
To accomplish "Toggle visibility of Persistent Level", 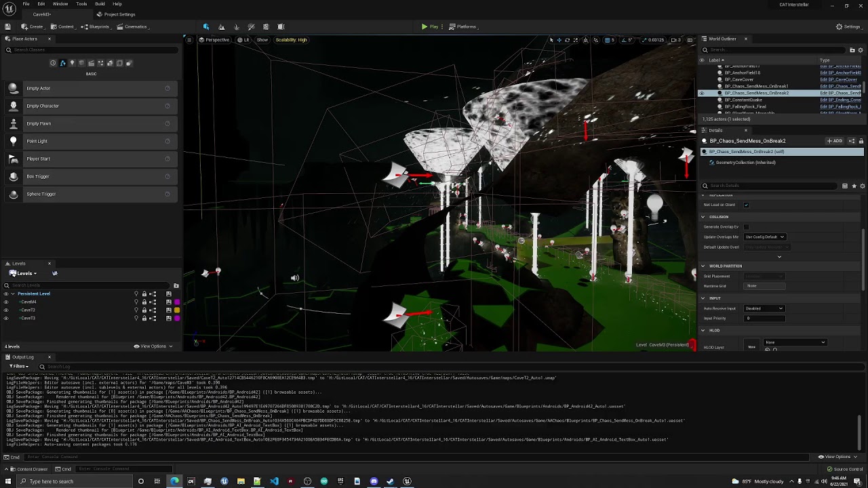I will click(x=6, y=293).
